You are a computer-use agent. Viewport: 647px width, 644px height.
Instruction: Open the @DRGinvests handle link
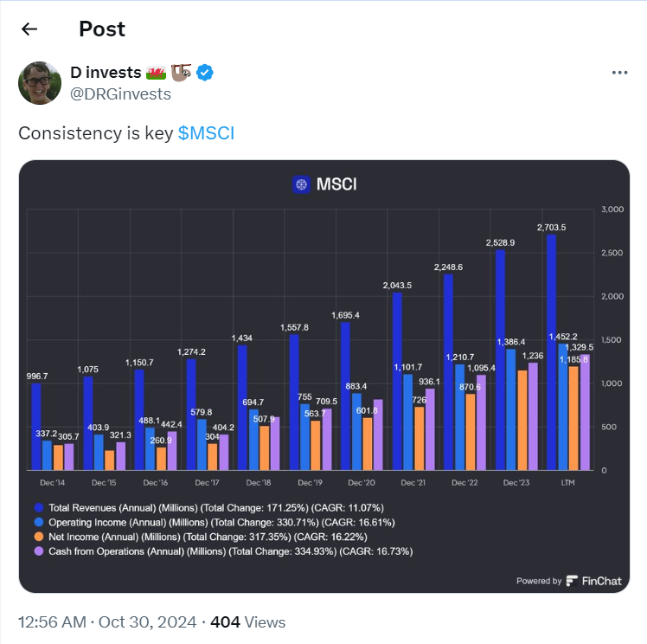coord(120,94)
